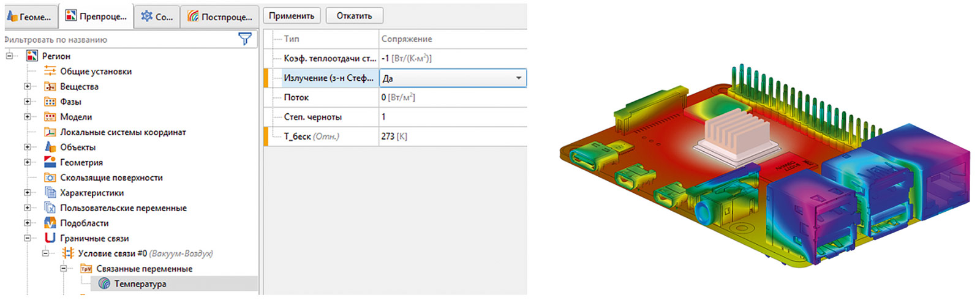Click the filter funnel icon
The width and height of the screenshot is (980, 303).
point(245,39)
